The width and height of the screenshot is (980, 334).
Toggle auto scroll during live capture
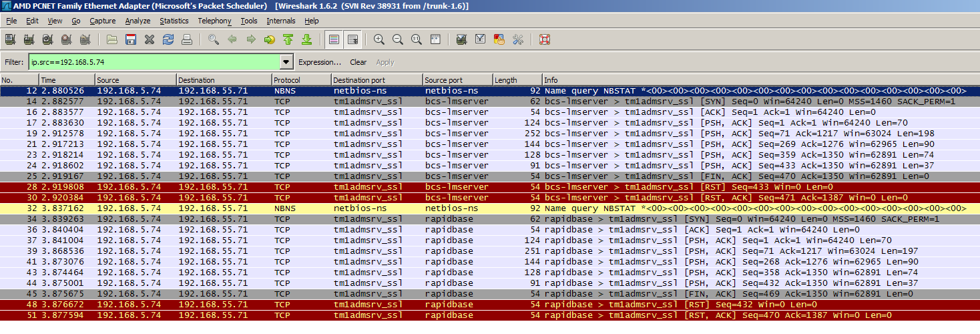click(x=352, y=39)
